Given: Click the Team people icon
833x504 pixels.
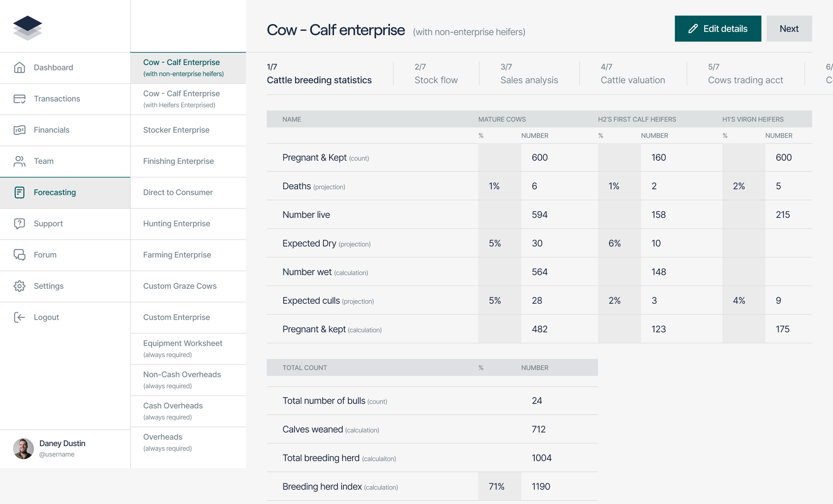Looking at the screenshot, I should click(x=19, y=161).
